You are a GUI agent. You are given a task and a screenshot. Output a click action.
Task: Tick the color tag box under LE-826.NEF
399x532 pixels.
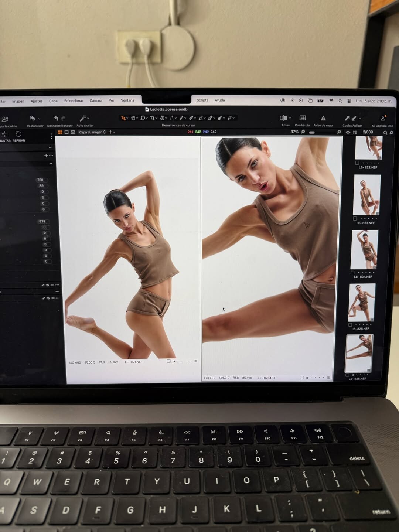302,378
